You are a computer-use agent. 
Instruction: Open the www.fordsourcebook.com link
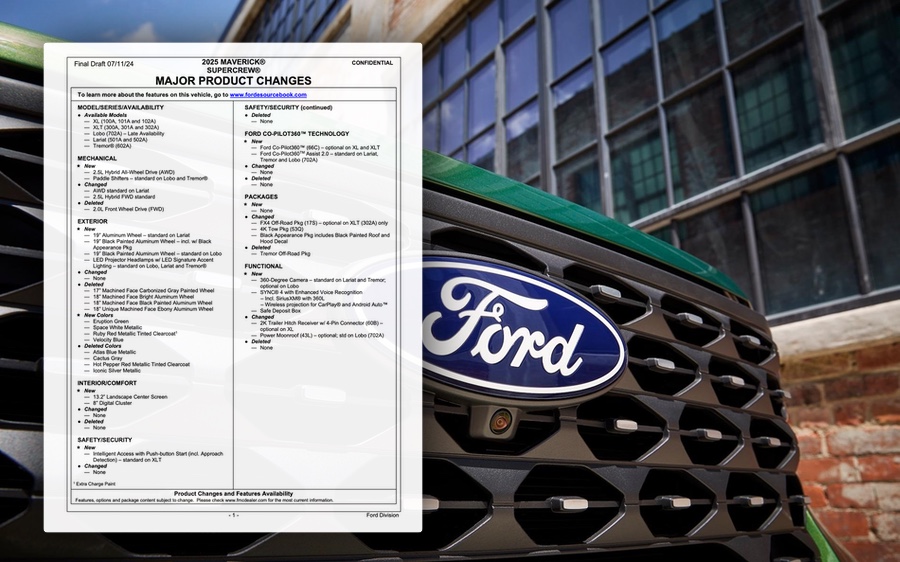pyautogui.click(x=268, y=94)
